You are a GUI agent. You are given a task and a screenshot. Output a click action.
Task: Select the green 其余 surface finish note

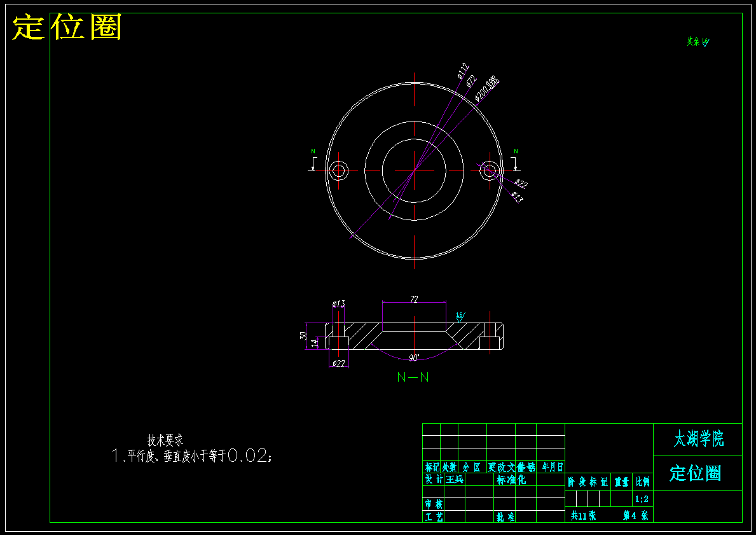(x=698, y=42)
